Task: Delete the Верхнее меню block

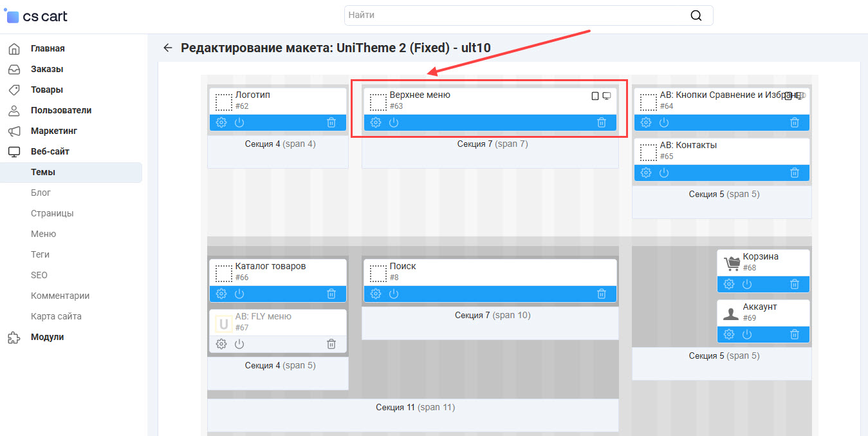Action: [602, 122]
